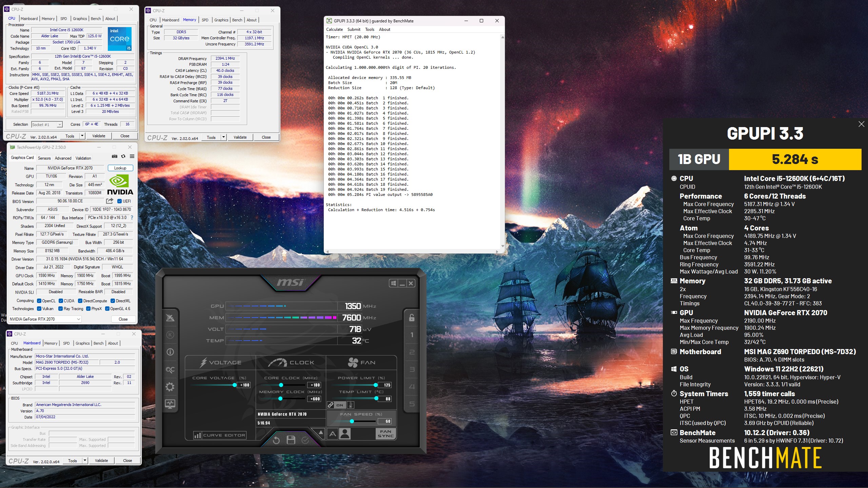Select Afterburner profile slot 4

tap(412, 387)
